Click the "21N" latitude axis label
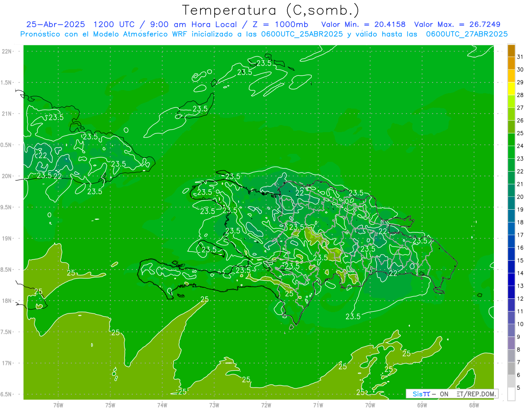This screenshot has height=411, width=532. click(7, 114)
